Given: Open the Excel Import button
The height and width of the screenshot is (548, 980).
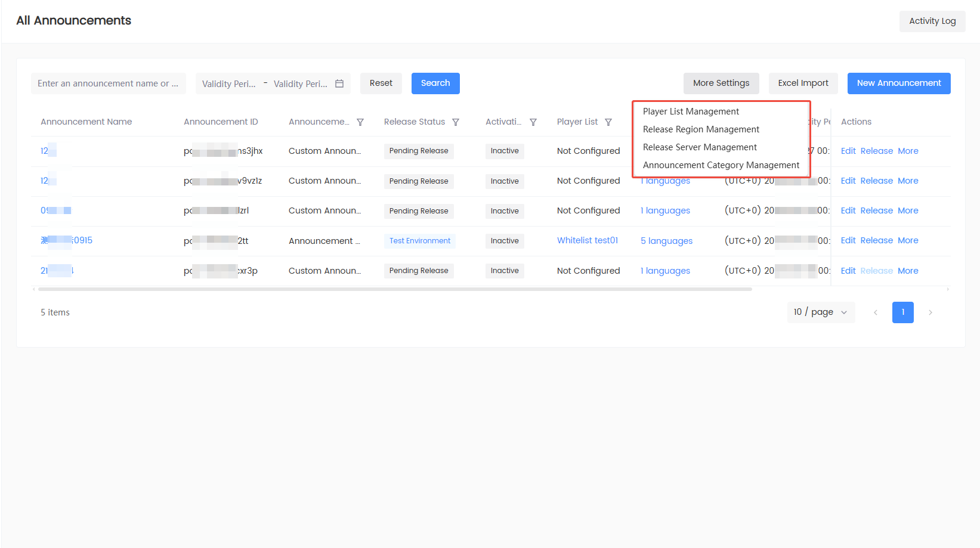Looking at the screenshot, I should [x=803, y=83].
